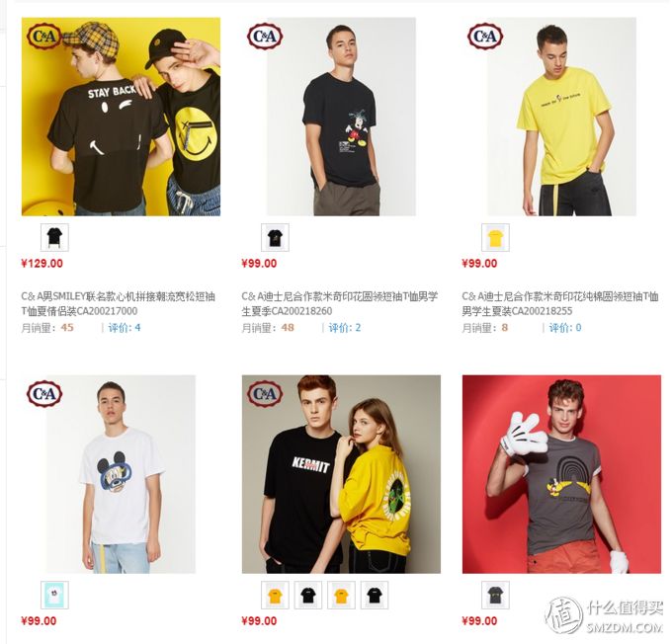This screenshot has height=644, width=672.
Task: Open the title link of product CA200218260
Action: pos(339,303)
